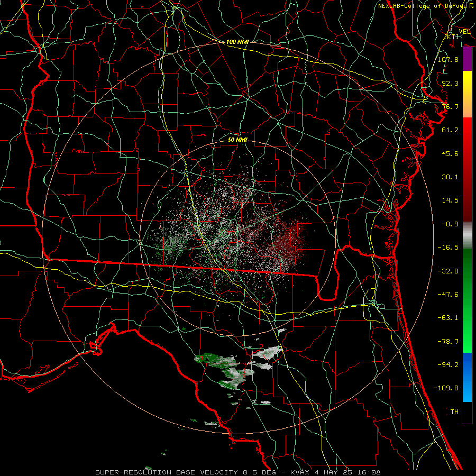Click the [KT] units label
This screenshot has width=476, height=476.
coord(452,36)
